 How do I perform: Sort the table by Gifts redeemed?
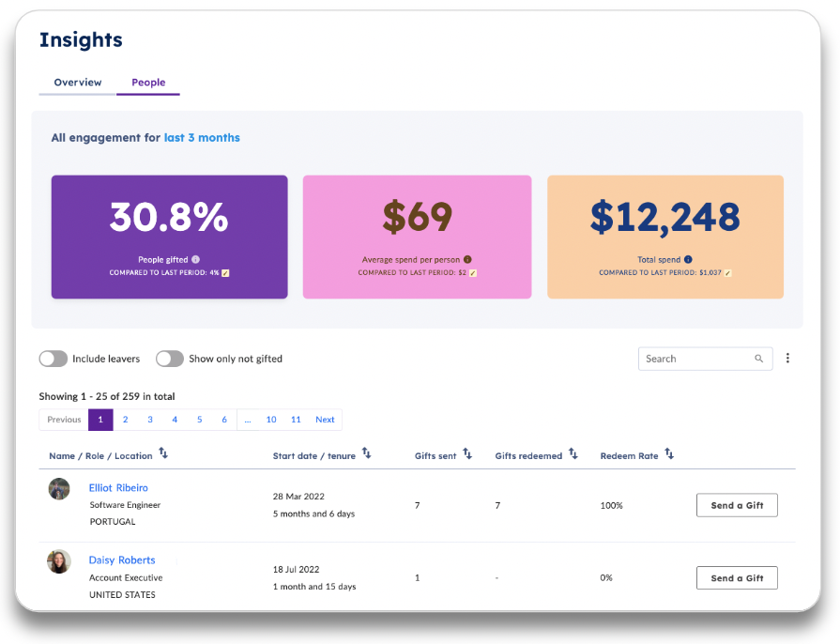pos(573,453)
